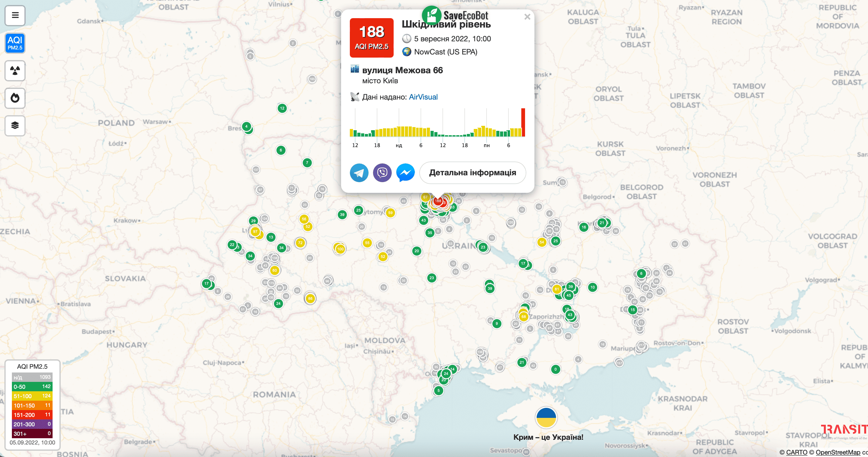This screenshot has width=868, height=457.
Task: Select the AQI PM2.5 layer button
Action: pos(15,43)
